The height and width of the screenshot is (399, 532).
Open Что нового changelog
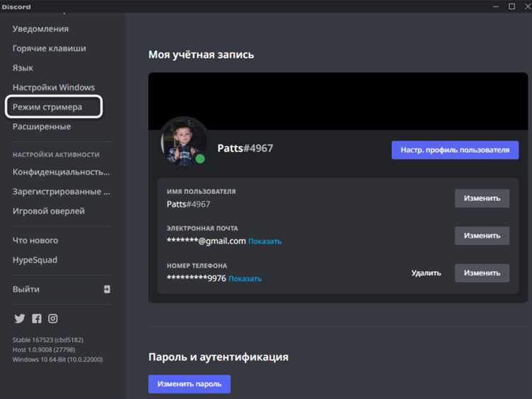pos(35,241)
